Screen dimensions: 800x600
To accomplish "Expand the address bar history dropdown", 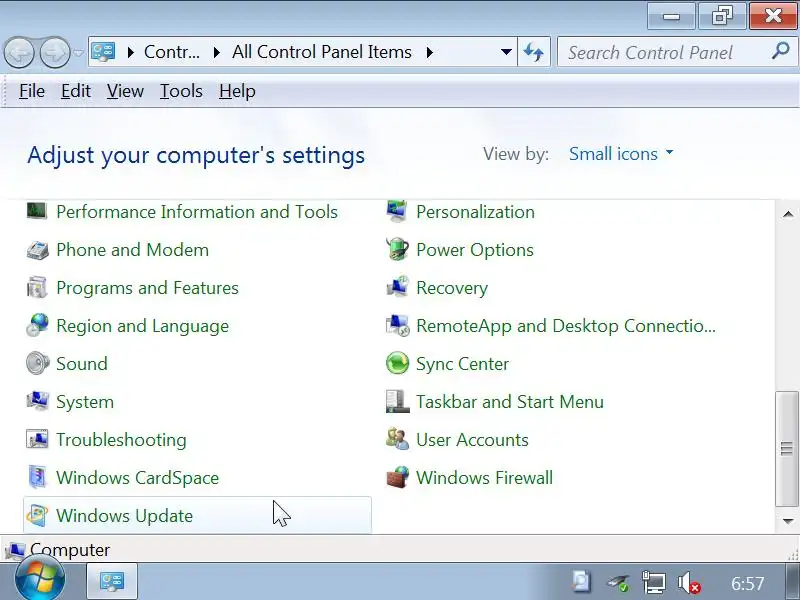I will pos(506,52).
